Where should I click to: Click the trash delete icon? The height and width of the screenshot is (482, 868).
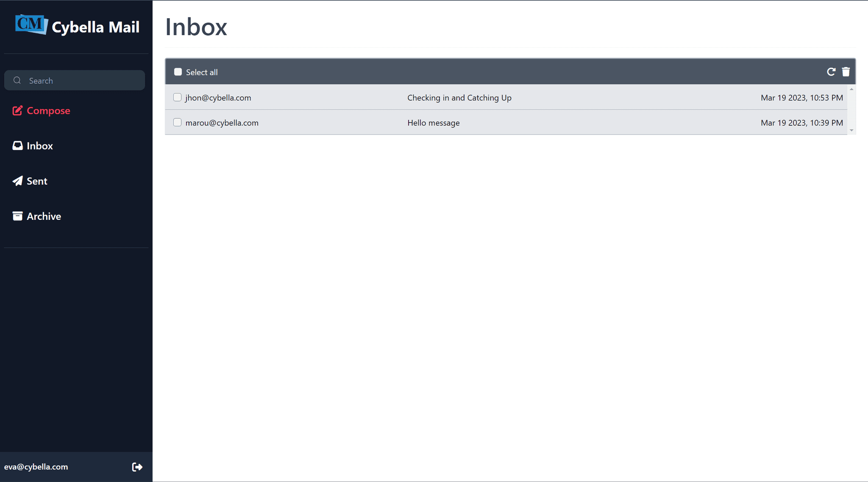pos(846,72)
